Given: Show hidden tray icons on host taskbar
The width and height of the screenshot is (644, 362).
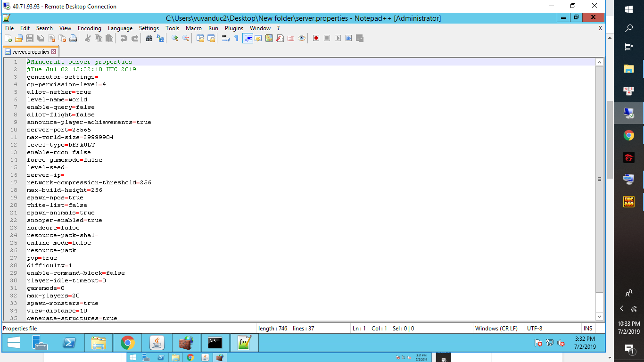Looking at the screenshot, I should [622, 309].
